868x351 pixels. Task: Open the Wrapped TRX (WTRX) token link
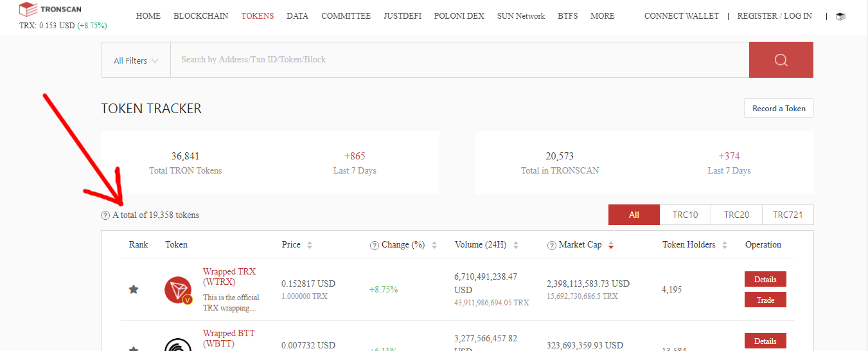[229, 276]
